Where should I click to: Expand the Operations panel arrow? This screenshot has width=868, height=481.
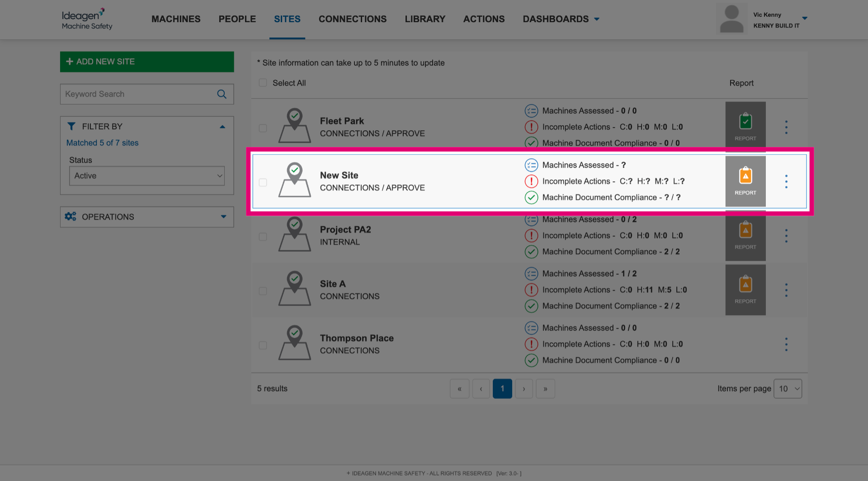click(x=223, y=217)
